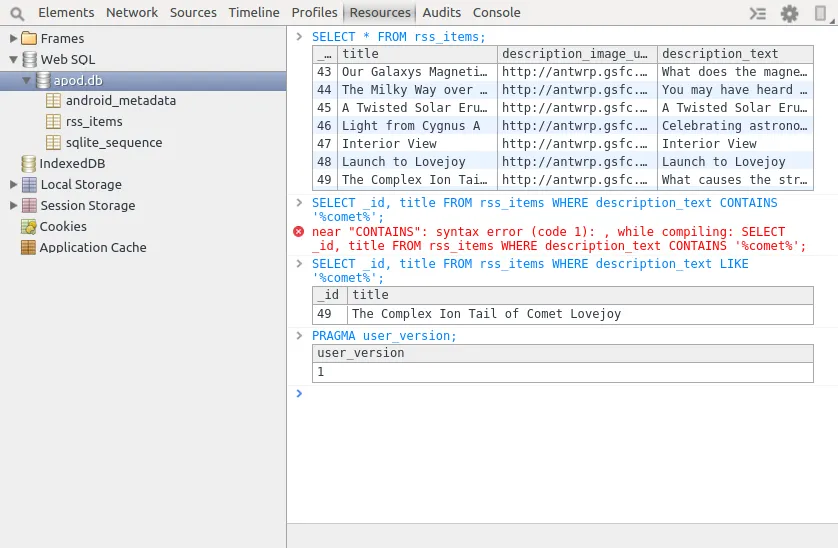Collapse the Web SQL section
Viewport: 838px width, 548px height.
[13, 59]
